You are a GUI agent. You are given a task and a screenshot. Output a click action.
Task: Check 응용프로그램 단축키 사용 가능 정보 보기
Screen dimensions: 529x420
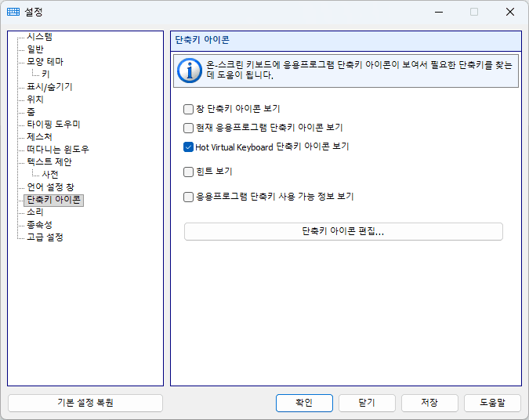(x=188, y=197)
